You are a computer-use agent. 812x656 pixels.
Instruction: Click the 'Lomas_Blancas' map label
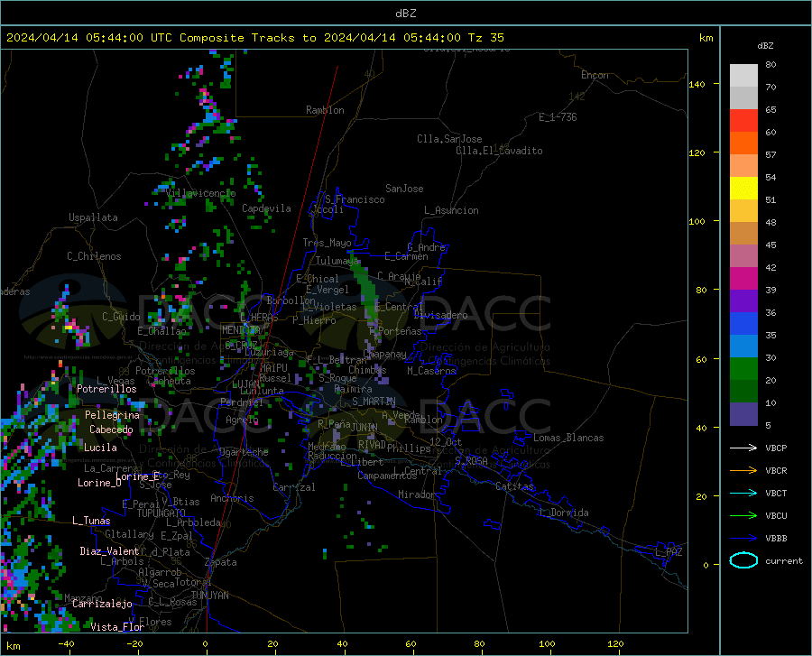[x=568, y=438]
